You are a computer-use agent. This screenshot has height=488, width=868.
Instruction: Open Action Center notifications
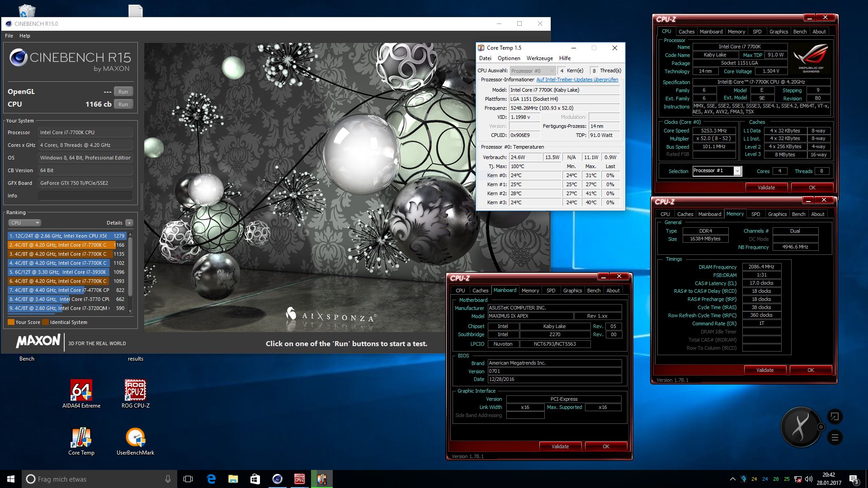pyautogui.click(x=853, y=479)
